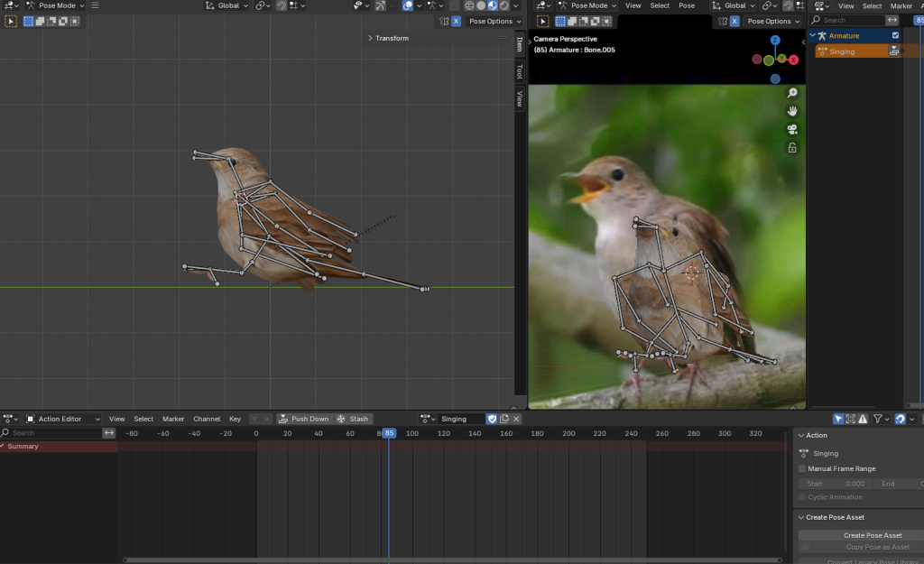This screenshot has width=924, height=564.
Task: Click the Push Down button
Action: [x=303, y=419]
